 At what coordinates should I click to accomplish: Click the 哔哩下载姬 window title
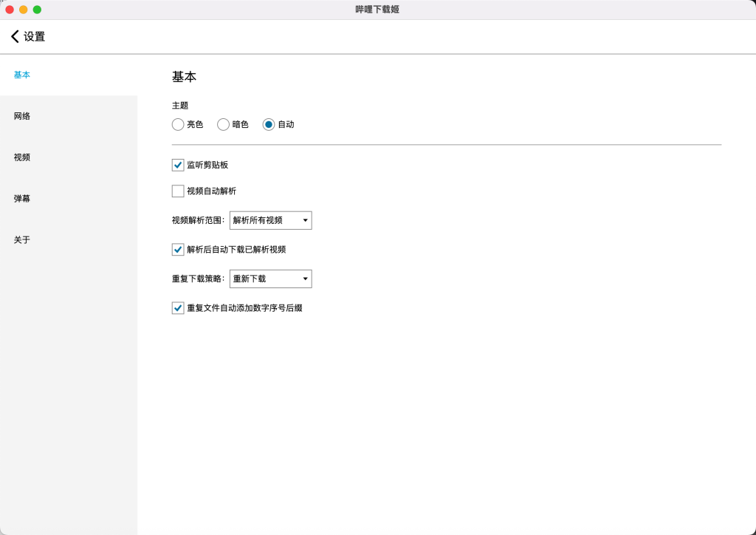(377, 10)
